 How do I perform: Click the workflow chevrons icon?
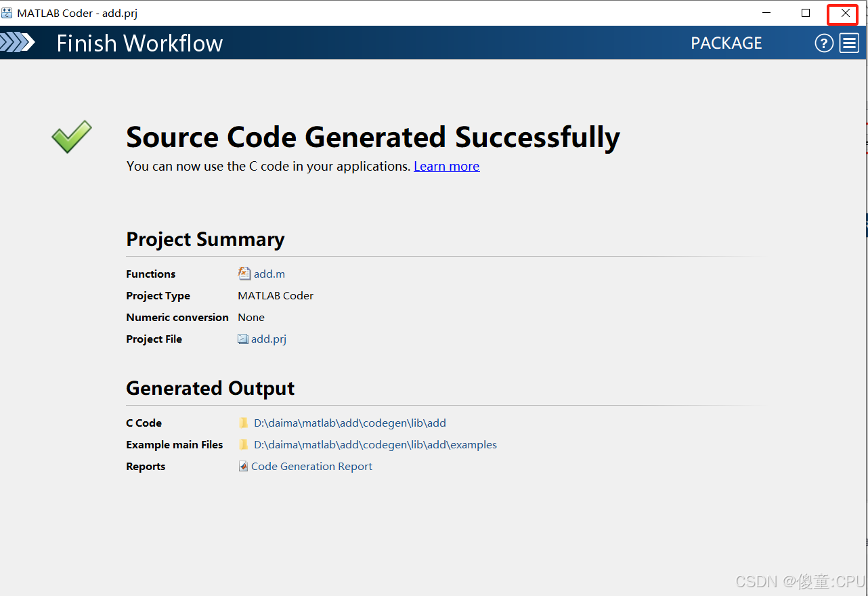(18, 43)
